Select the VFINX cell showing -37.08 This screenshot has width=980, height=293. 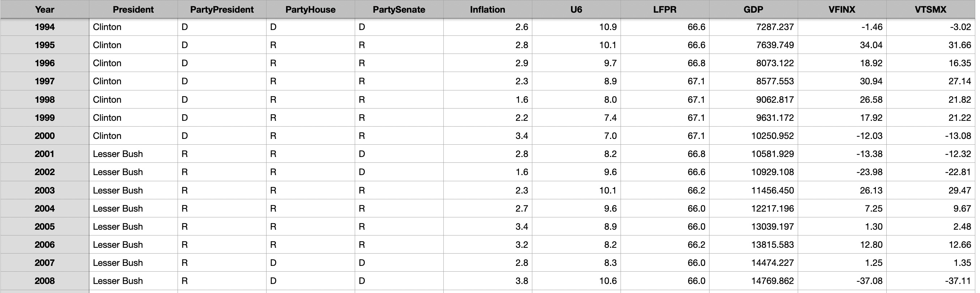(842, 281)
